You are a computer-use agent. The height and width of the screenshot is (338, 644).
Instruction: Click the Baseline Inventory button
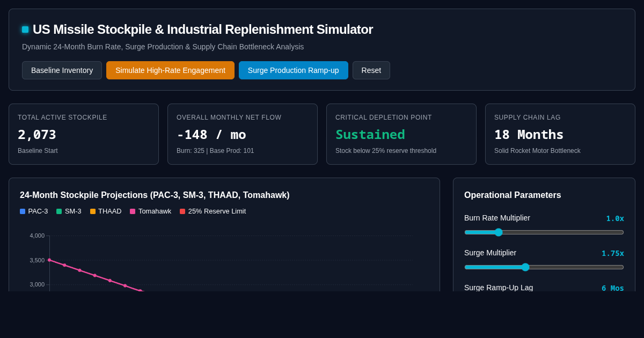click(x=62, y=70)
